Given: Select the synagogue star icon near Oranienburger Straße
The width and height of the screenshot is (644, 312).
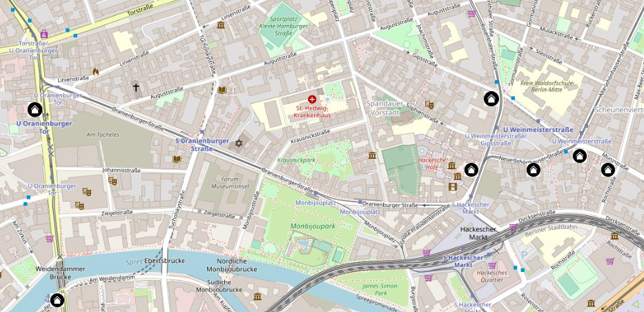Looking at the screenshot, I should click(239, 144).
